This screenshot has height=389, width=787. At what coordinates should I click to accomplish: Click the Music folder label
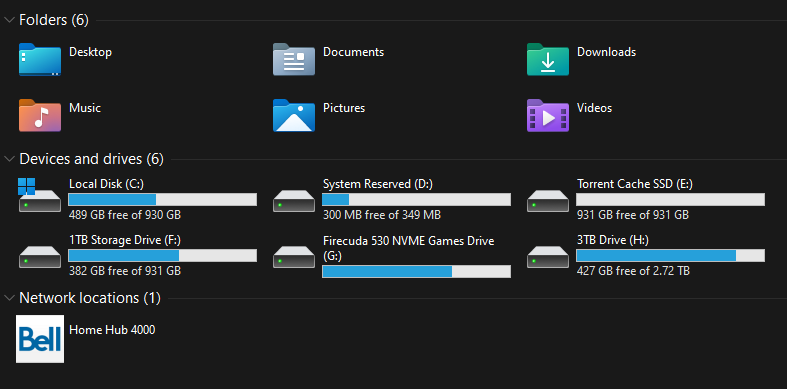(85, 108)
